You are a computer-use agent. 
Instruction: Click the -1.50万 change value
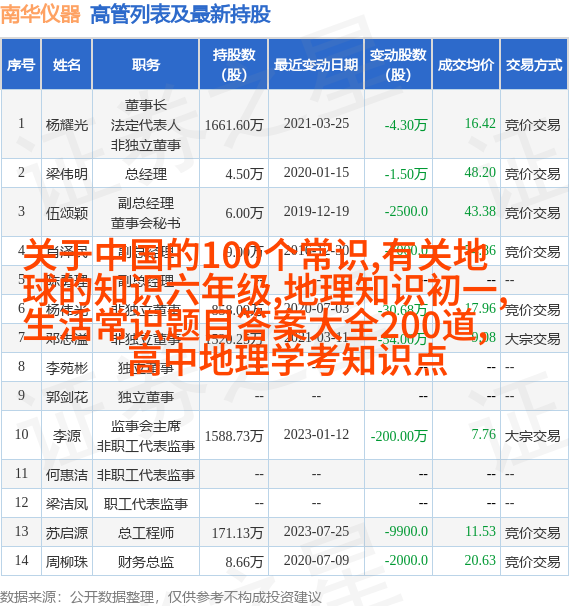406,174
